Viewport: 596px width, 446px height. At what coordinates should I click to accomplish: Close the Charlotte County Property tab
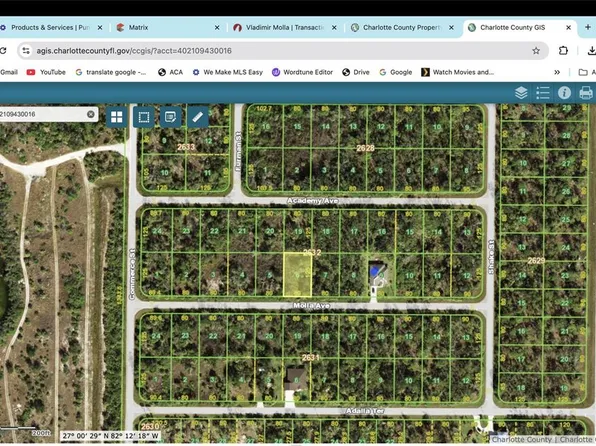tap(451, 27)
